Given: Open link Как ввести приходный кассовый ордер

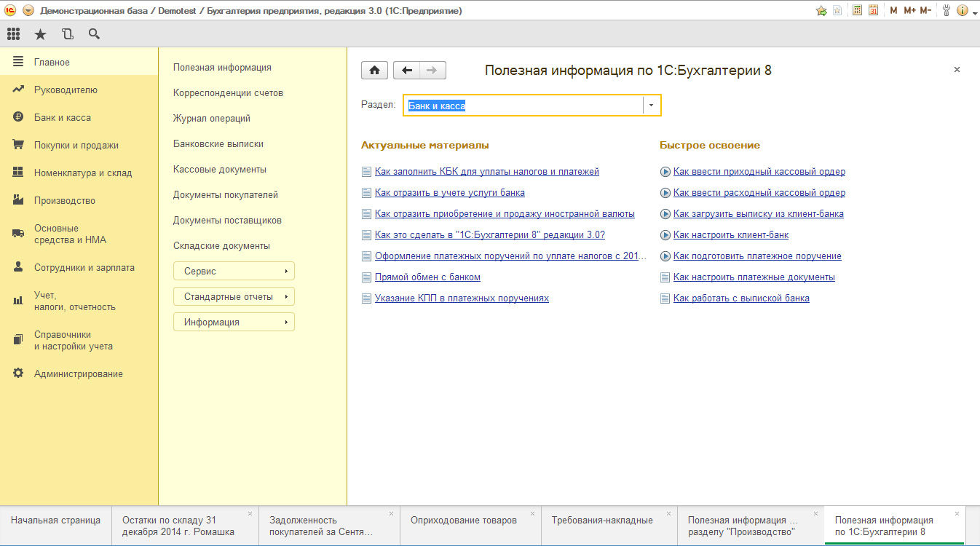Looking at the screenshot, I should tap(759, 172).
